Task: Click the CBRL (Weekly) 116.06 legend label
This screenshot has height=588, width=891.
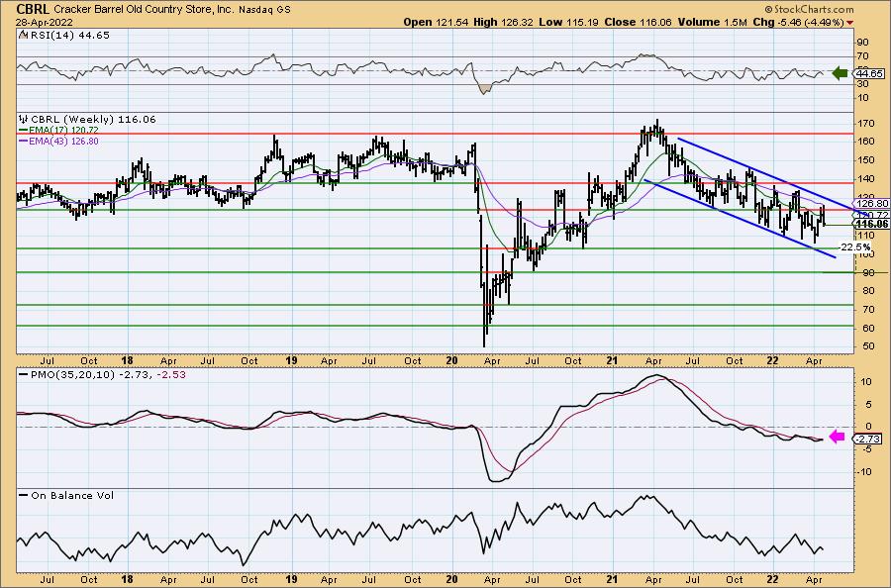Action: [x=93, y=120]
